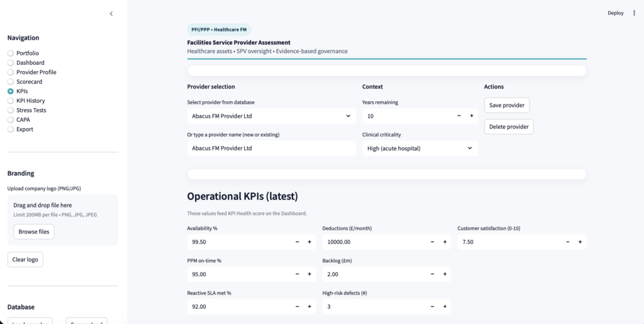Click the Deploy menu item
Image resolution: width=644 pixels, height=324 pixels.
[x=615, y=13]
